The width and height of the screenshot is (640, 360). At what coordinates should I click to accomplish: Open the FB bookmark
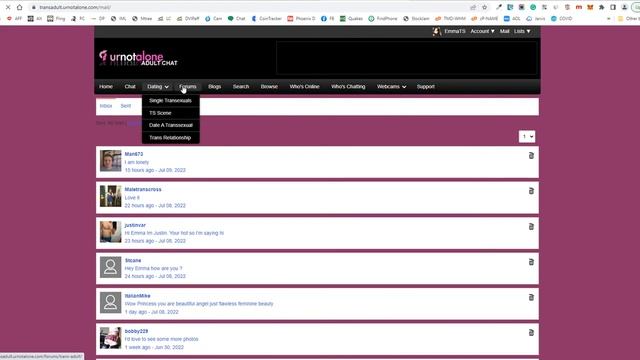coord(327,18)
